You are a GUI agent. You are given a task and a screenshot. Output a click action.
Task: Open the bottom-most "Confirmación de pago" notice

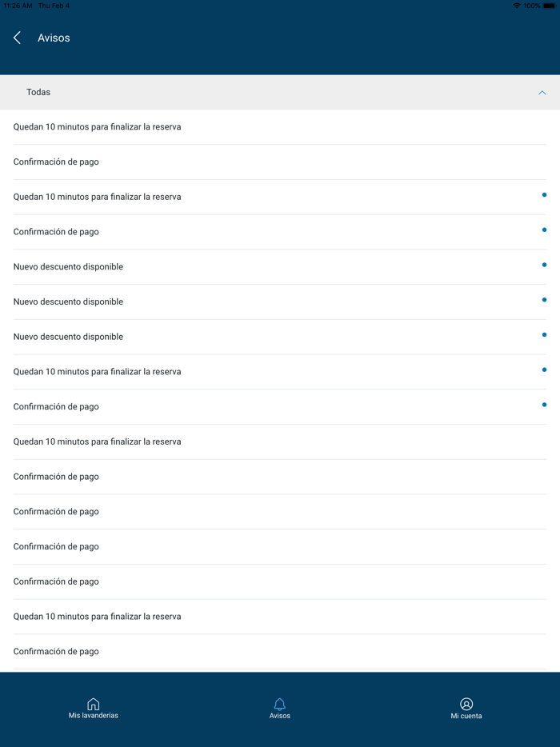coord(56,652)
